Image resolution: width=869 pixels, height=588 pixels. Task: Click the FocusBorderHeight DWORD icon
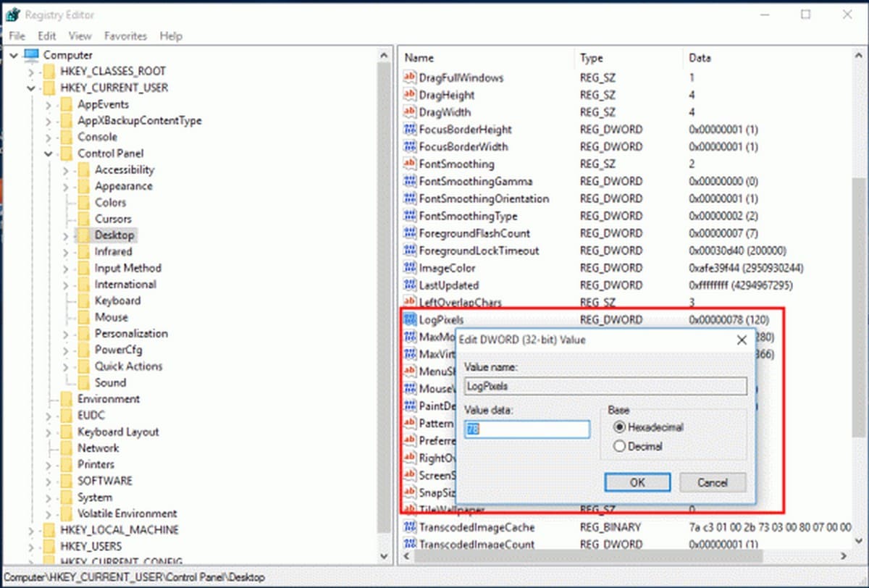point(410,130)
